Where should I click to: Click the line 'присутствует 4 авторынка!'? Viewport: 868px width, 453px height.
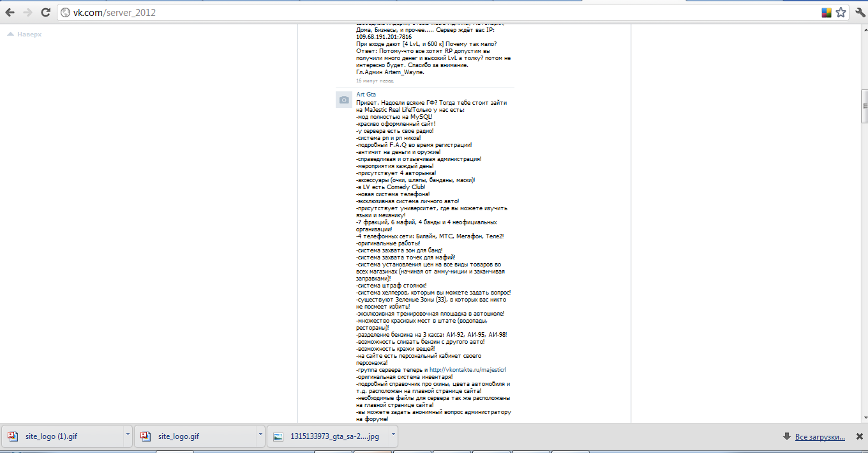click(x=396, y=173)
